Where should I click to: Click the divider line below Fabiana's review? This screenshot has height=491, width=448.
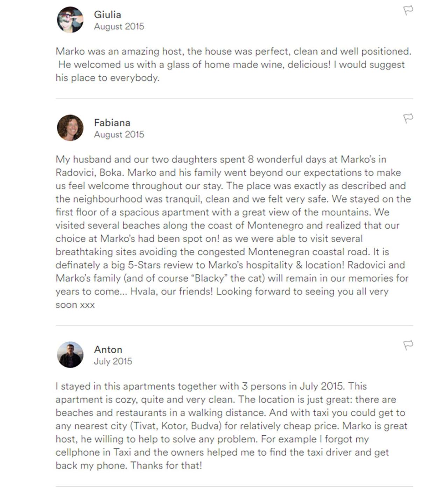(234, 326)
